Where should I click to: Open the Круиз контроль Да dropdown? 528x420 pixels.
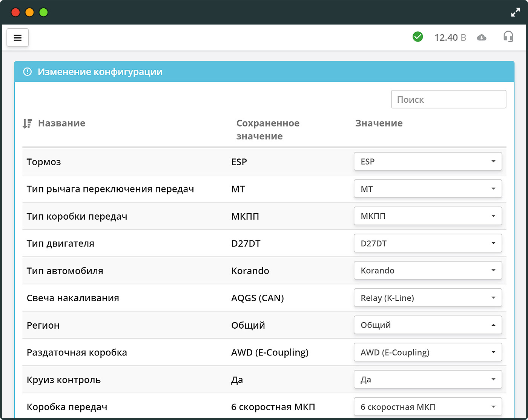click(428, 380)
